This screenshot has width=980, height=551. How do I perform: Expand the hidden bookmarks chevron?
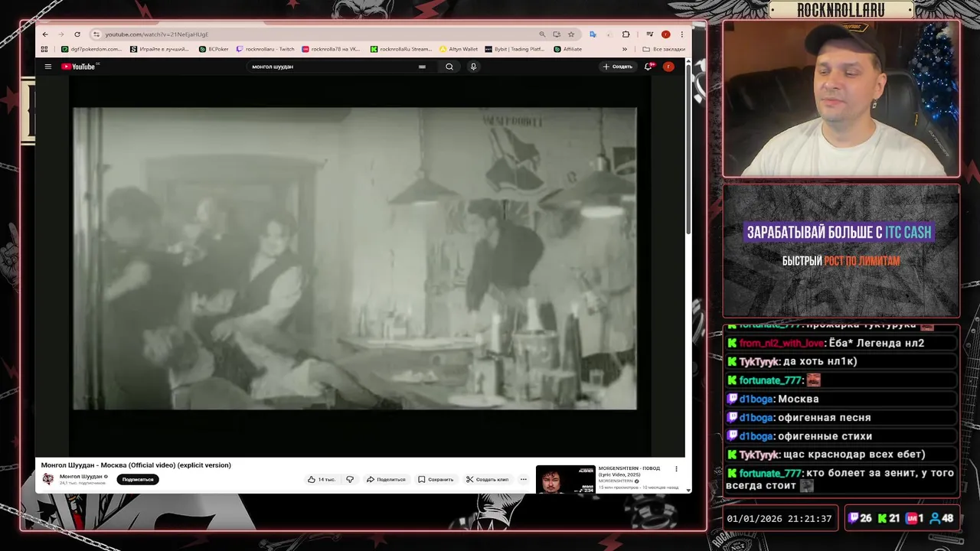(625, 49)
